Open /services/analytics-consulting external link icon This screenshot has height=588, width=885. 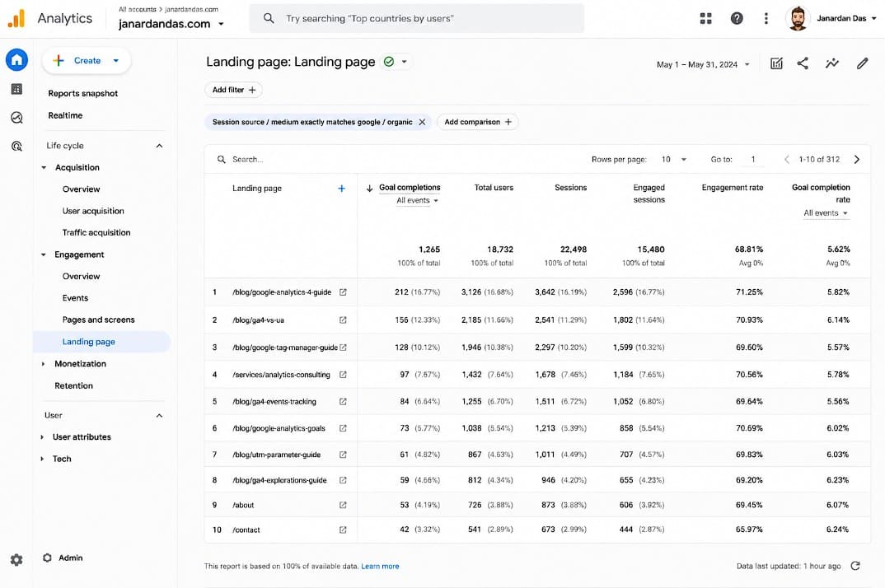point(343,375)
